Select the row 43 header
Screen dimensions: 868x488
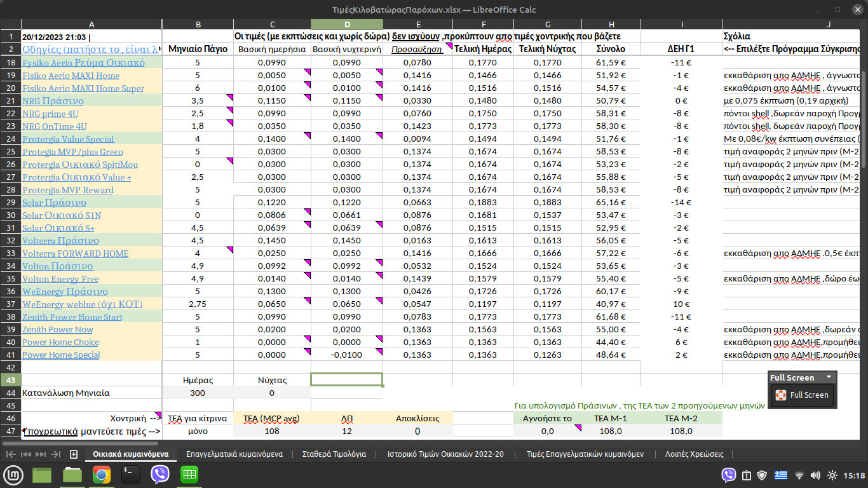click(x=10, y=380)
